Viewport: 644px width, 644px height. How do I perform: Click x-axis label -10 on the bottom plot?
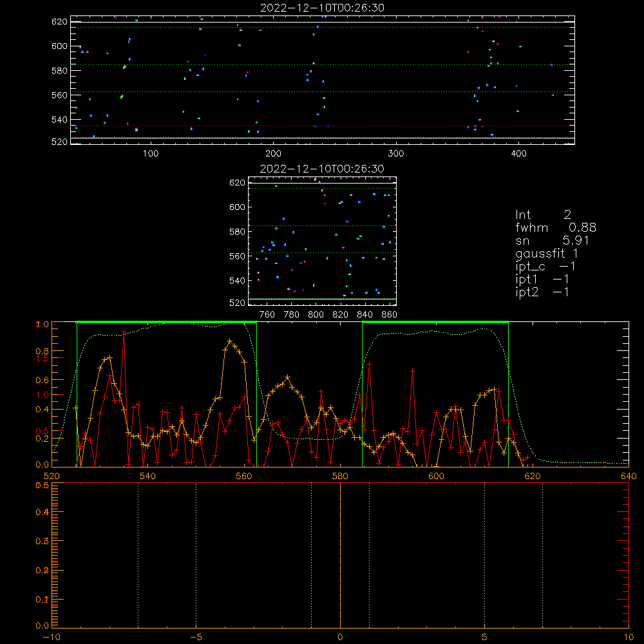pyautogui.click(x=52, y=637)
